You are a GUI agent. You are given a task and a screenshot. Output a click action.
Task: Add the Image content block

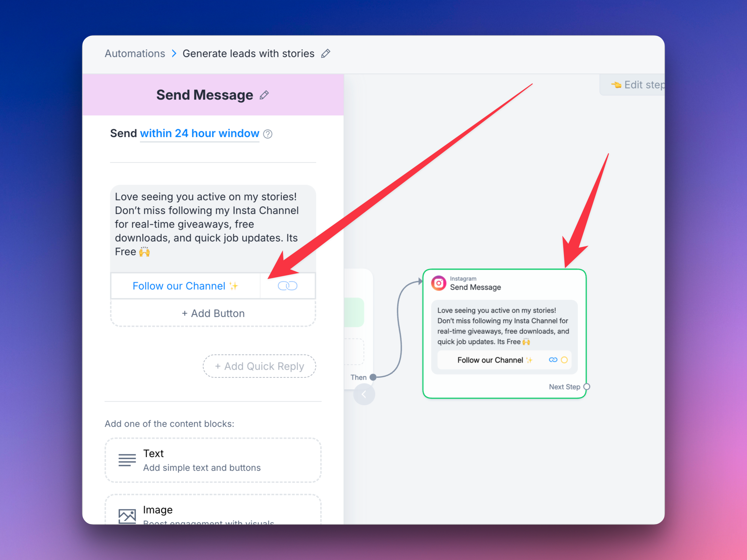click(x=213, y=510)
